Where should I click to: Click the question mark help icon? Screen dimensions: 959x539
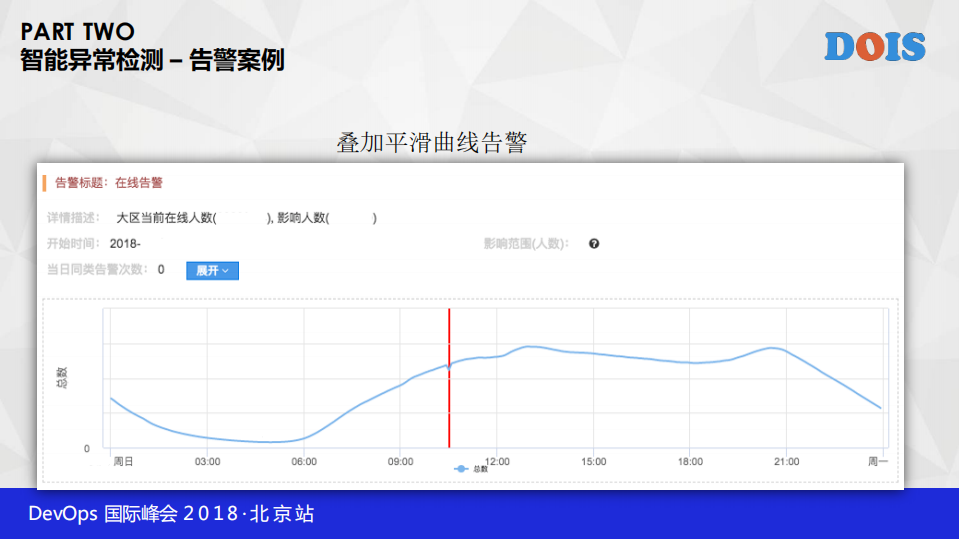(594, 244)
